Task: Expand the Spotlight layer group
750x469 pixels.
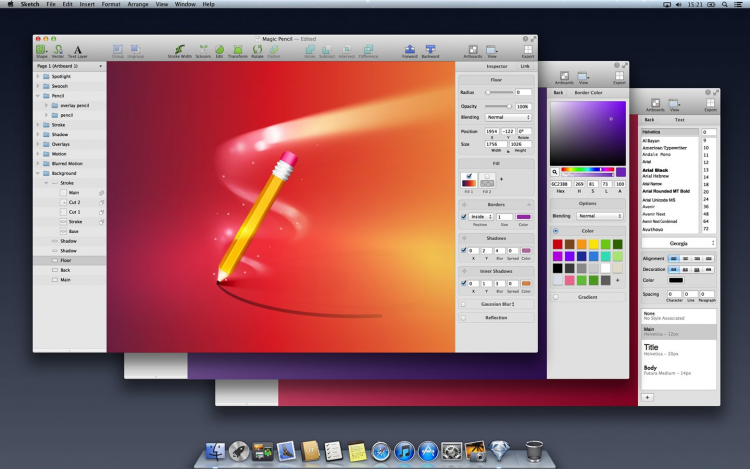Action: tap(38, 76)
